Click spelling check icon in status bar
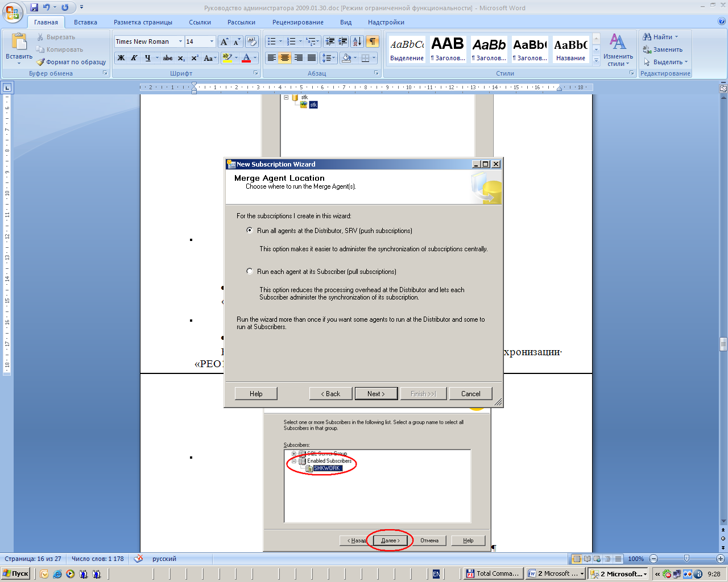This screenshot has width=728, height=582. click(138, 559)
